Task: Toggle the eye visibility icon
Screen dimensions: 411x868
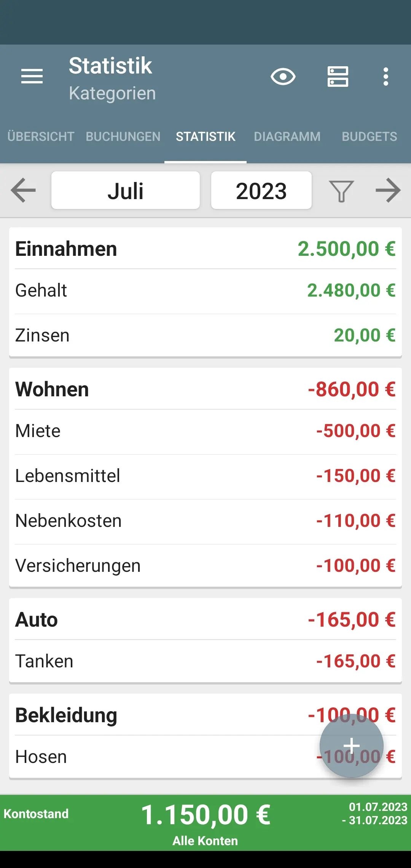Action: tap(283, 77)
